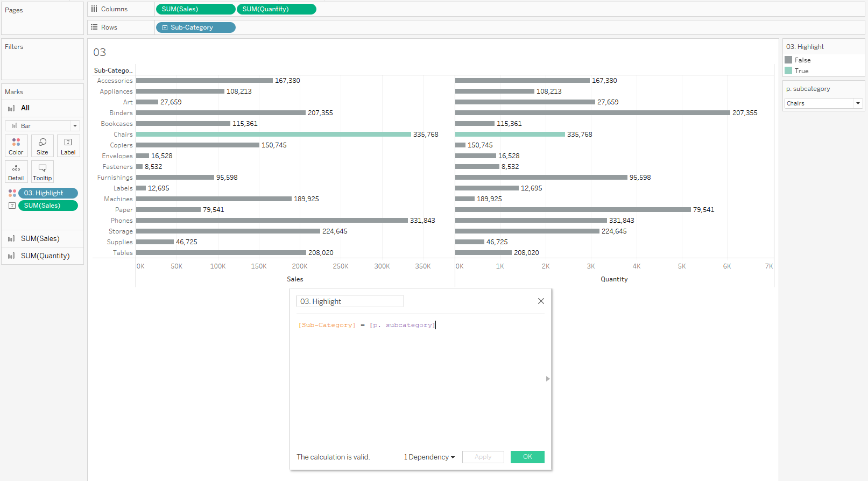
Task: Open the Size marks card
Action: tap(43, 146)
